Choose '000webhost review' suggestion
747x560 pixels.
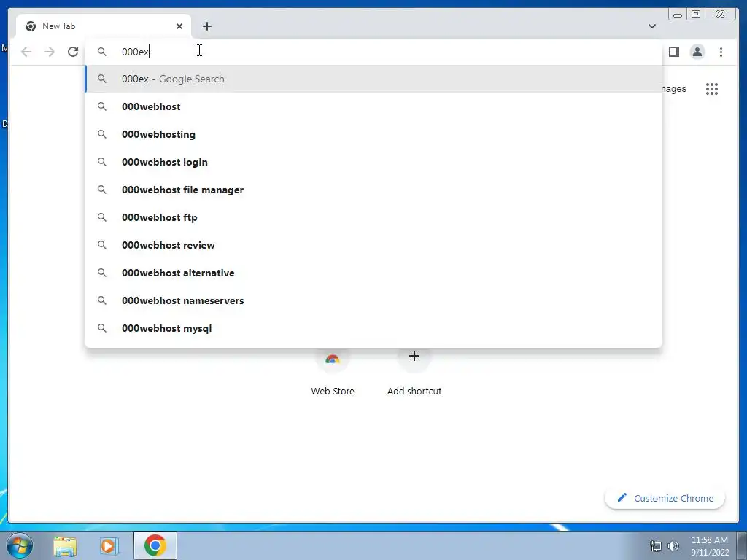(x=373, y=245)
